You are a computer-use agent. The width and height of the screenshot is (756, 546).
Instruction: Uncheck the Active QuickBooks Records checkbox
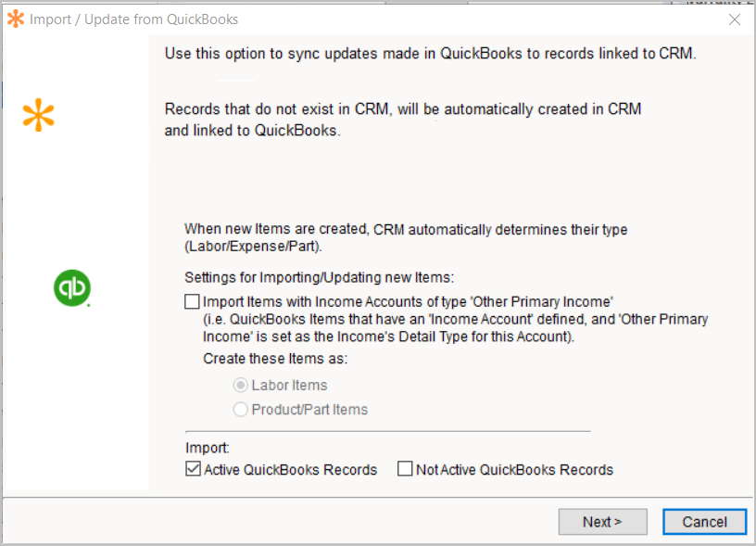pos(193,469)
